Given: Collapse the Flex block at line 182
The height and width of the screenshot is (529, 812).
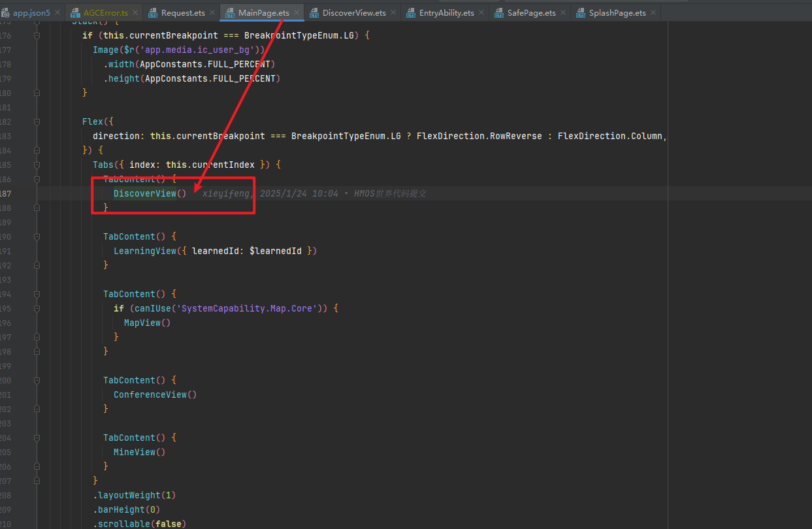Looking at the screenshot, I should 37,122.
